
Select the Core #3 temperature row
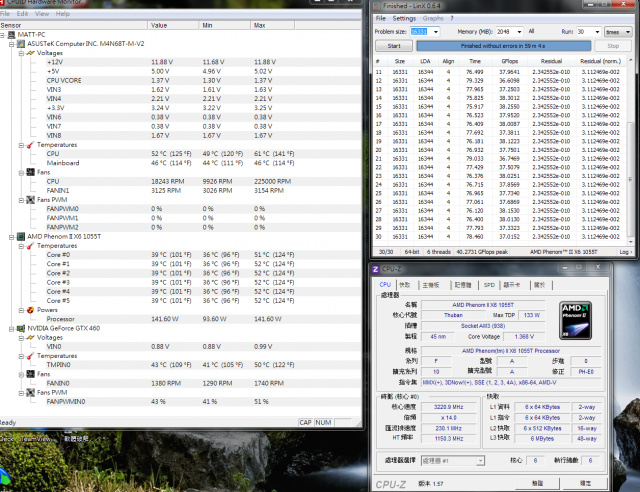pos(180,283)
